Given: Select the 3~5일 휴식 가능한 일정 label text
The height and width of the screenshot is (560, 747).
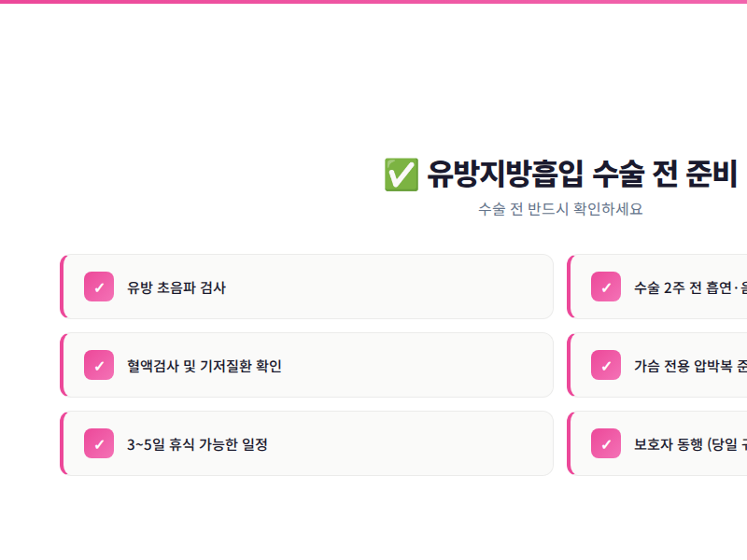Looking at the screenshot, I should point(197,444).
